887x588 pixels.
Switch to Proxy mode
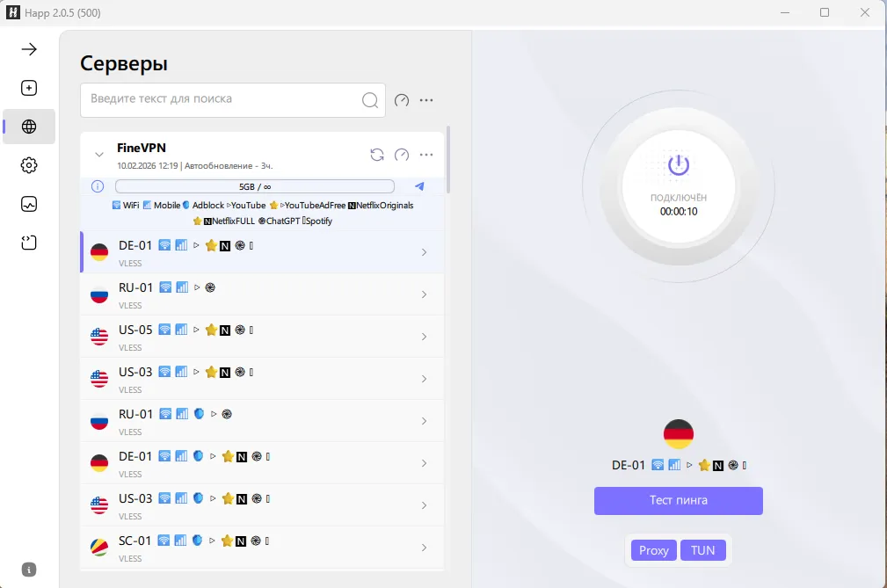click(x=653, y=550)
